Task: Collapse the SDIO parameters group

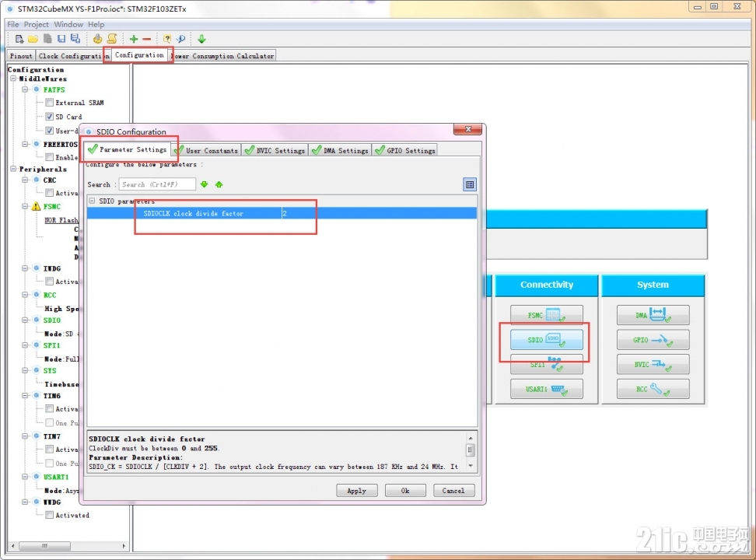Action: pyautogui.click(x=92, y=201)
